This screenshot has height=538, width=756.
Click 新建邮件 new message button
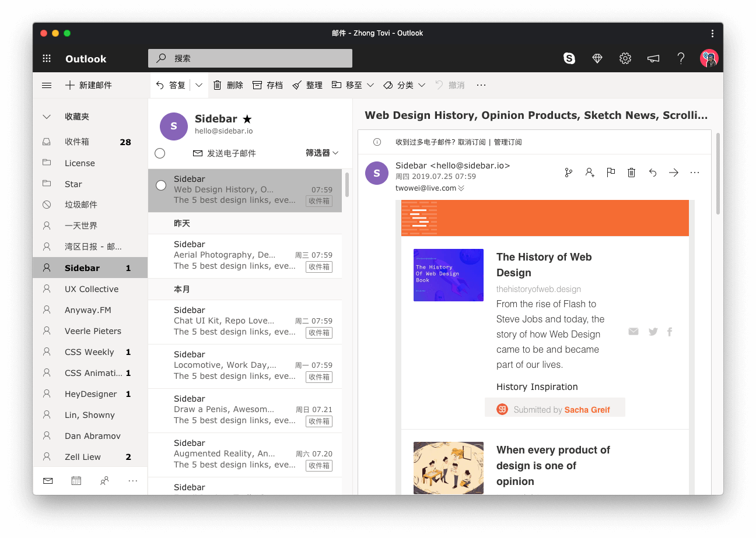point(88,85)
